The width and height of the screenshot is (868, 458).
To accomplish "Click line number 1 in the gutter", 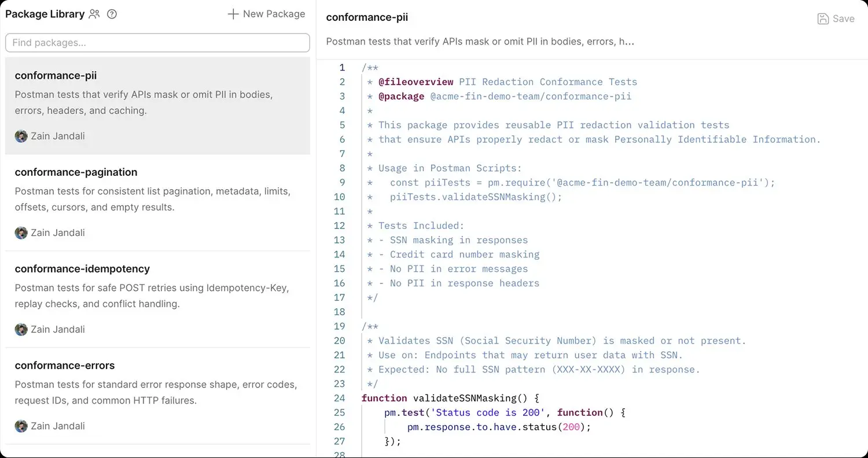I will (342, 68).
